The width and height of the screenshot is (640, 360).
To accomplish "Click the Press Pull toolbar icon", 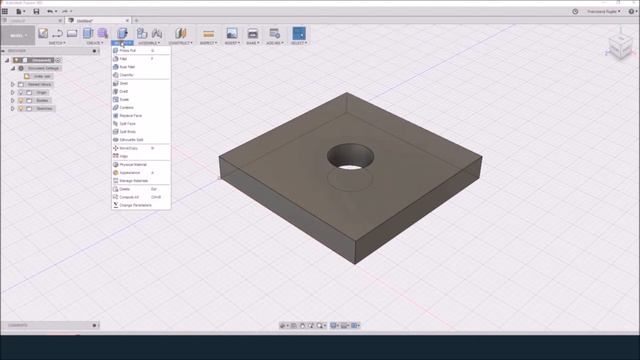I will [122, 33].
